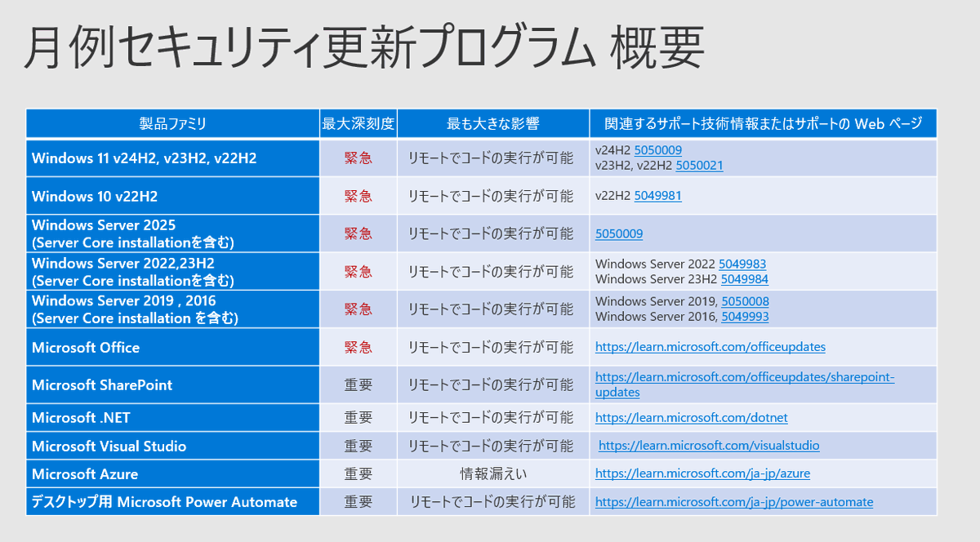Screen dimensions: 980x542
Task: Open the ja-jp/power-automate link
Action: (x=734, y=502)
